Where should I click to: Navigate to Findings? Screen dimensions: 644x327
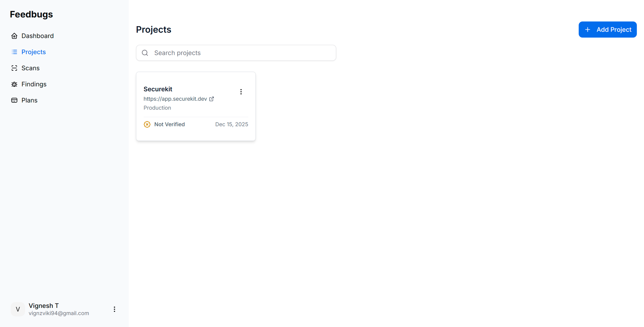tap(34, 84)
